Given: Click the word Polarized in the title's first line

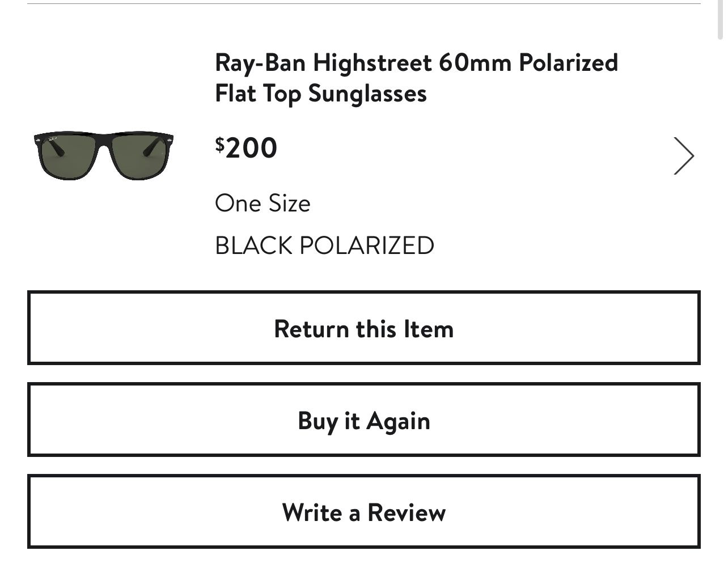Looking at the screenshot, I should coord(569,62).
